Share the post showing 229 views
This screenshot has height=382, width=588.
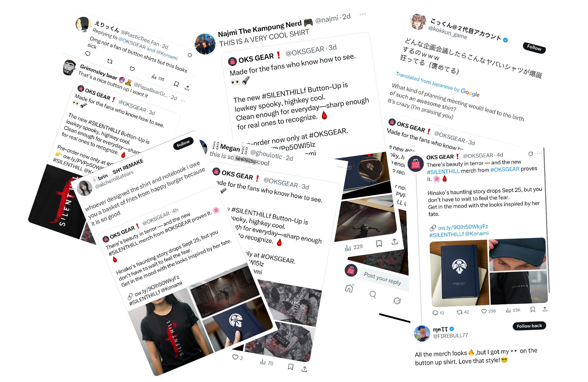394,242
